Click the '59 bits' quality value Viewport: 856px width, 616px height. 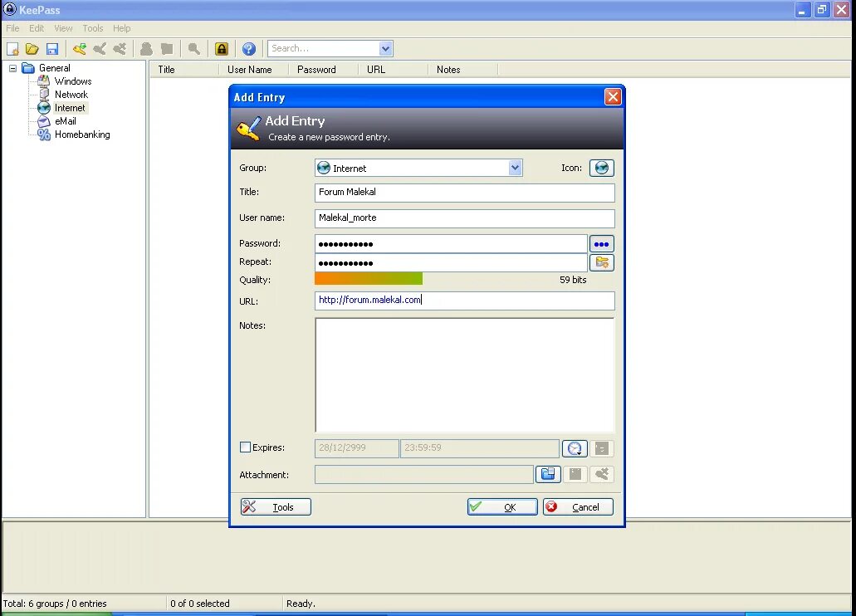click(x=573, y=280)
